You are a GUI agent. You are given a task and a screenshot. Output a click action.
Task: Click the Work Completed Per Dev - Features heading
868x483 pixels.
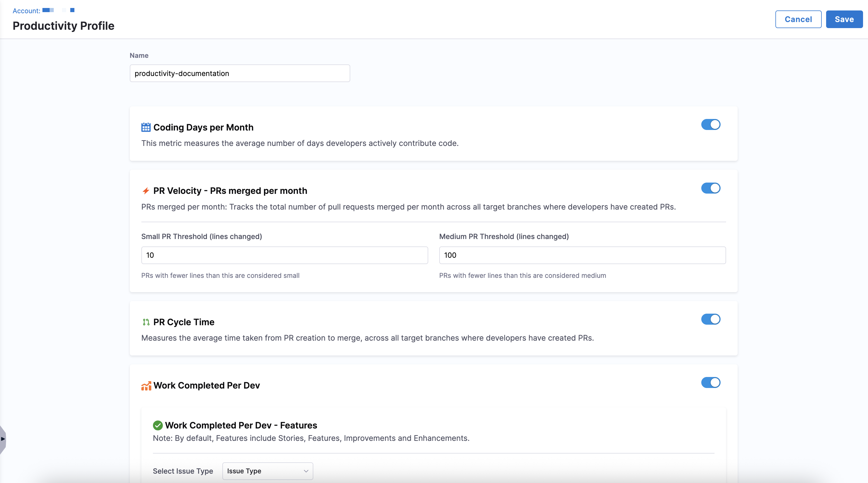(241, 425)
